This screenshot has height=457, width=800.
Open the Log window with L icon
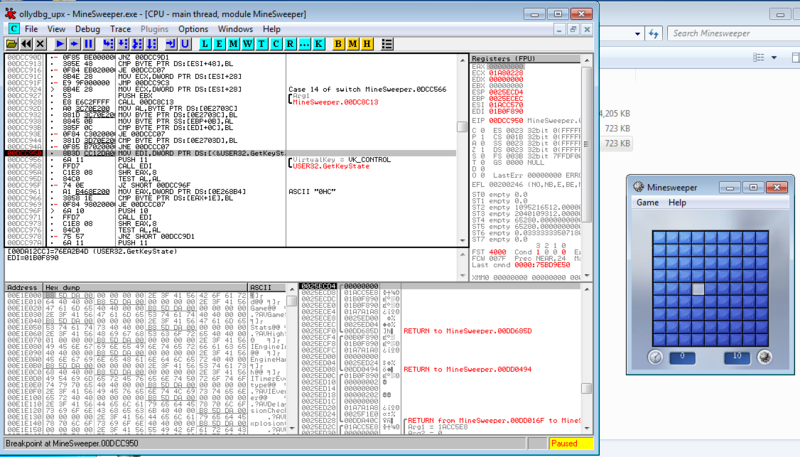[205, 44]
